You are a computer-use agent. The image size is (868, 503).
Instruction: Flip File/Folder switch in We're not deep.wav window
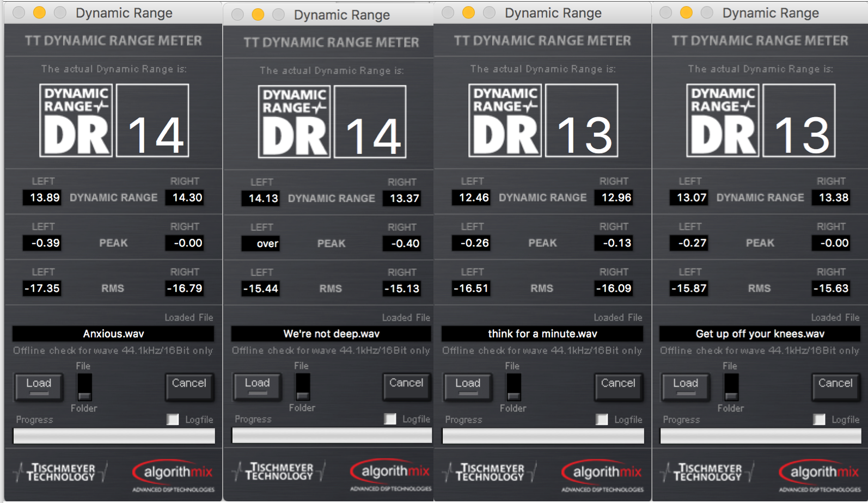click(x=302, y=387)
